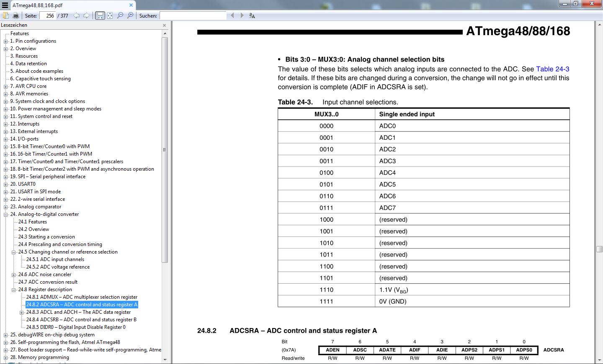Expand 12. Interrupts bookmark node
Image resolution: width=603 pixels, height=364 pixels.
point(6,124)
